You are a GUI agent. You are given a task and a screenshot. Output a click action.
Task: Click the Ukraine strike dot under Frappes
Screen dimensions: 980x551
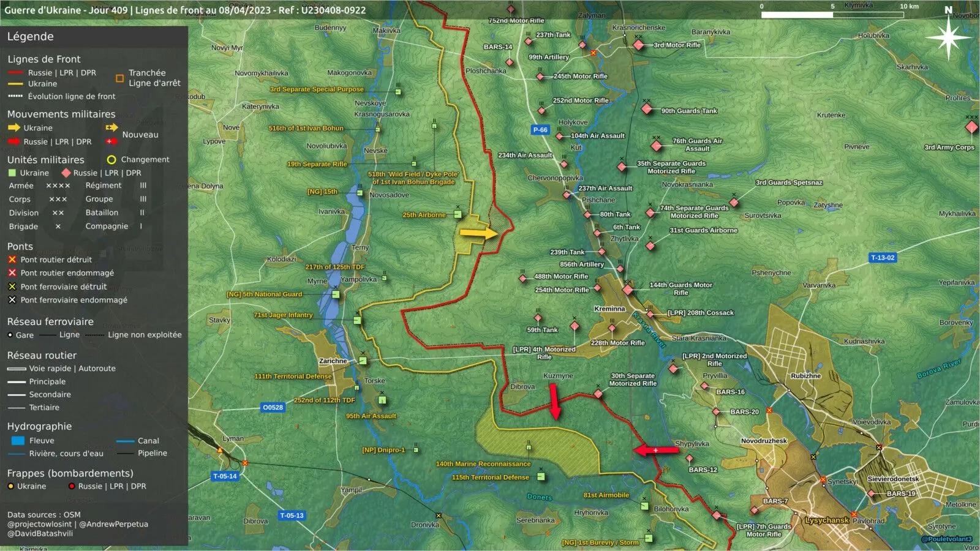[x=10, y=486]
